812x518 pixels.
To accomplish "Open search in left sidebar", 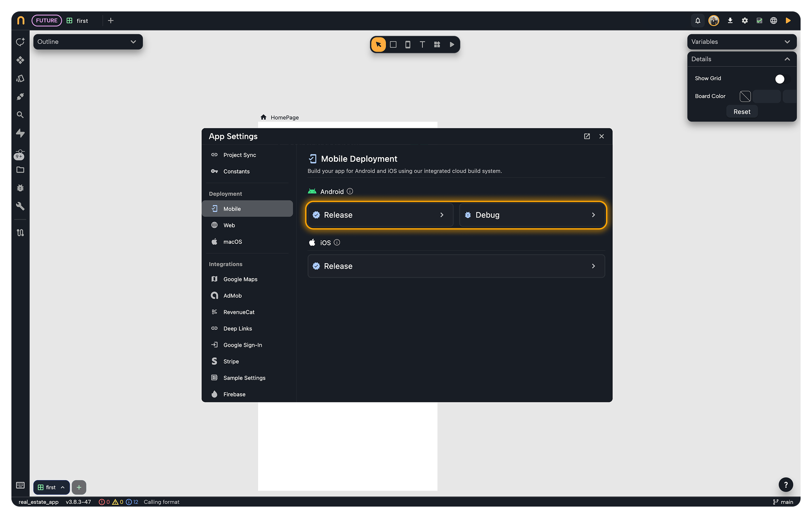I will tap(20, 115).
